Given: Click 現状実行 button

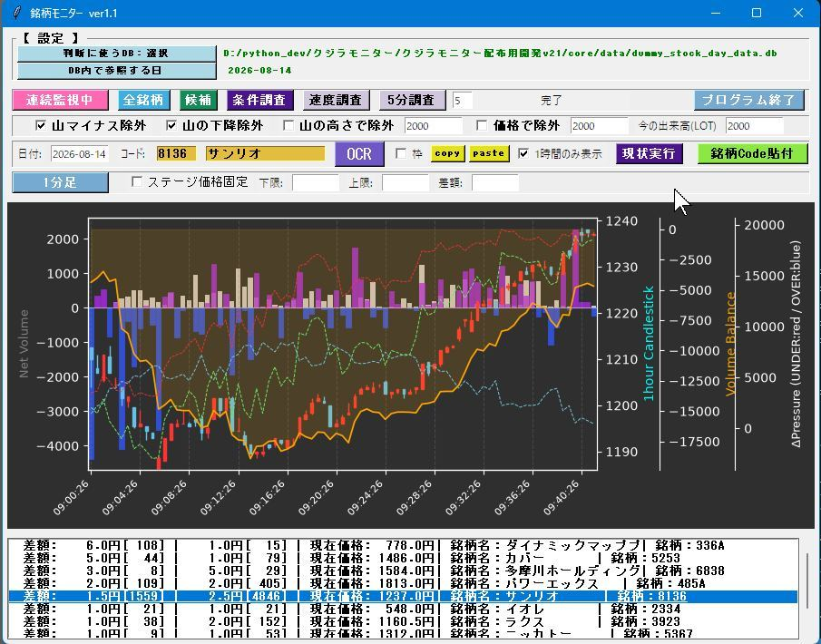Looking at the screenshot, I should [x=649, y=153].
